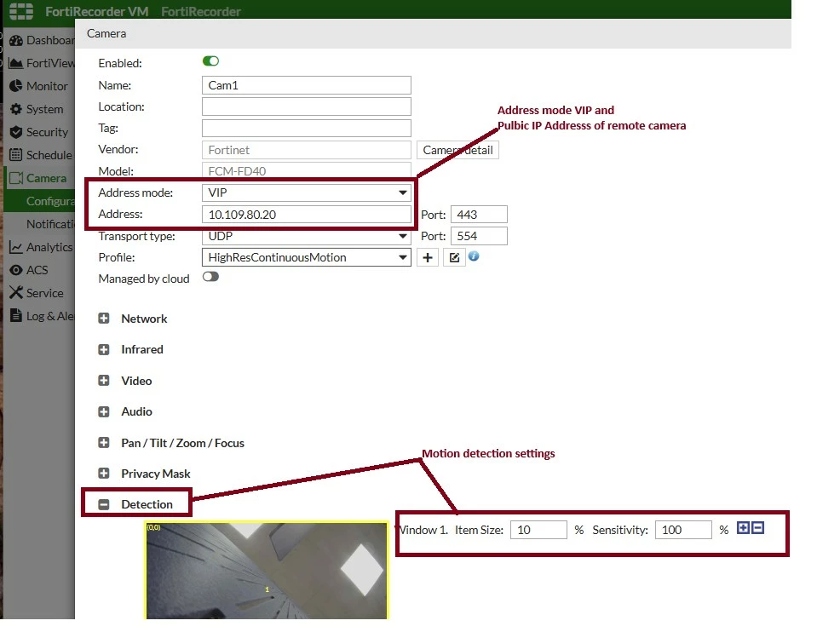Image resolution: width=840 pixels, height=632 pixels.
Task: Click the Analytics line chart icon
Action: point(16,247)
